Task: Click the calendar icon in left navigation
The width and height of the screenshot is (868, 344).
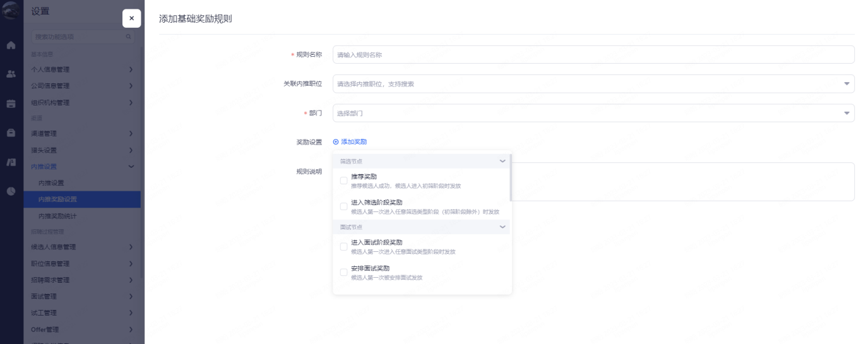Action: 11,104
